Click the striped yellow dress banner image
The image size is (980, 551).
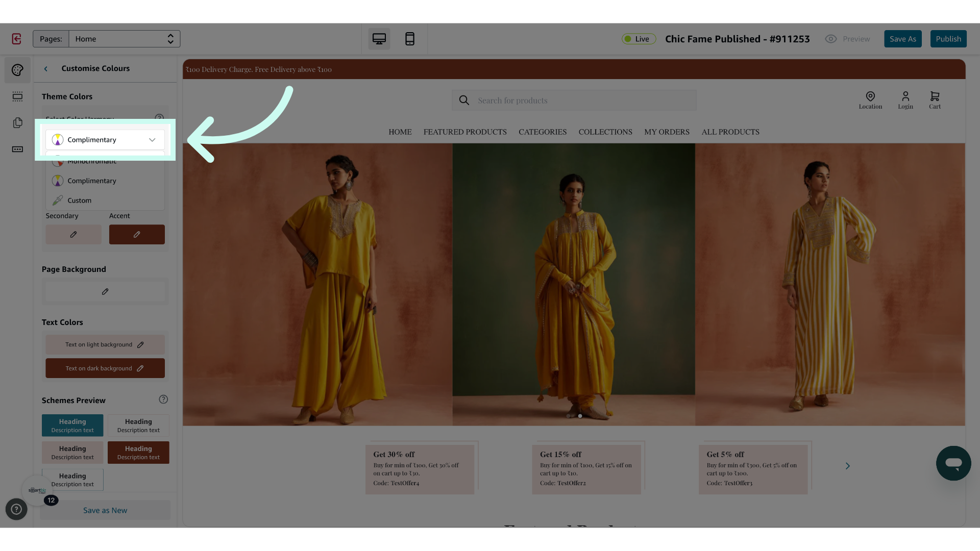coord(830,284)
